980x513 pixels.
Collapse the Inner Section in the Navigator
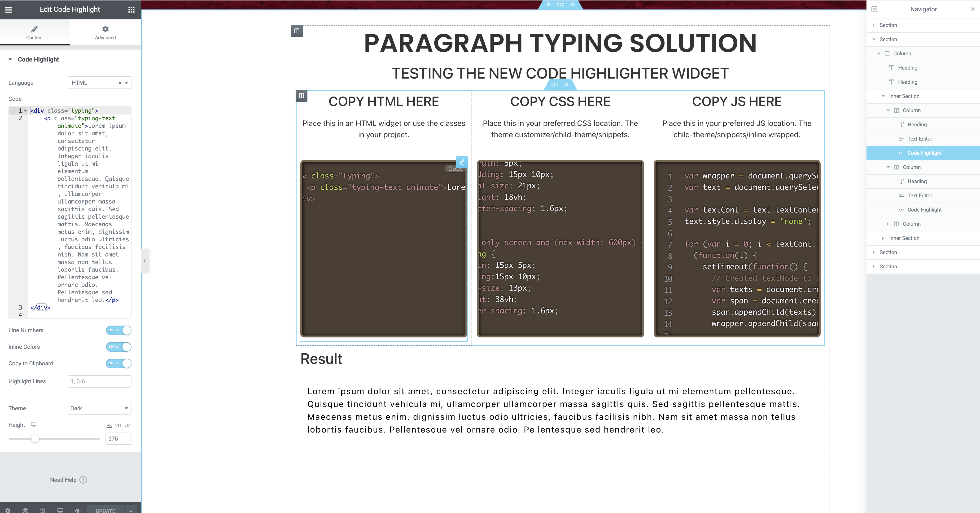tap(883, 96)
